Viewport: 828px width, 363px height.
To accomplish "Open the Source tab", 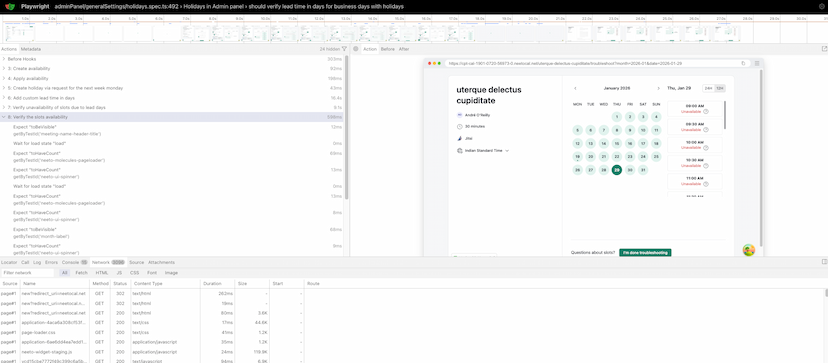I will pyautogui.click(x=136, y=262).
